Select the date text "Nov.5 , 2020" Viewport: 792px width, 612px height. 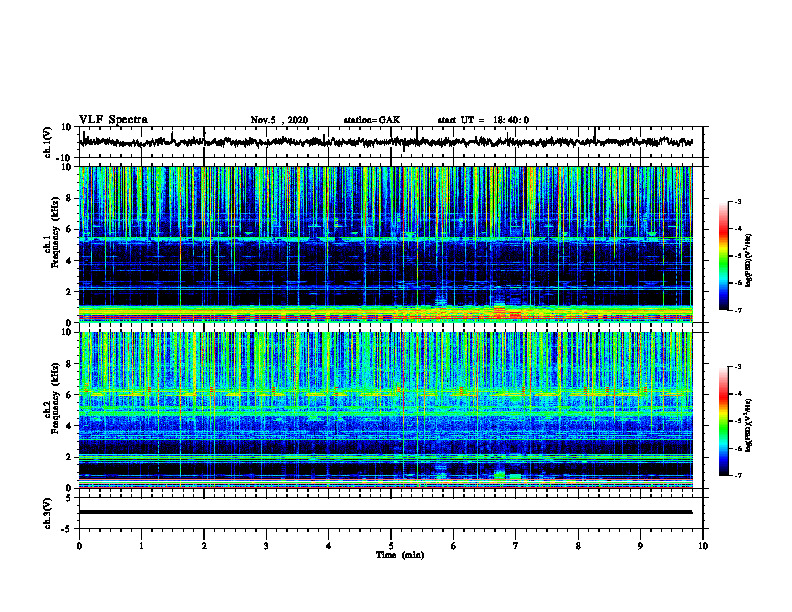pyautogui.click(x=279, y=120)
